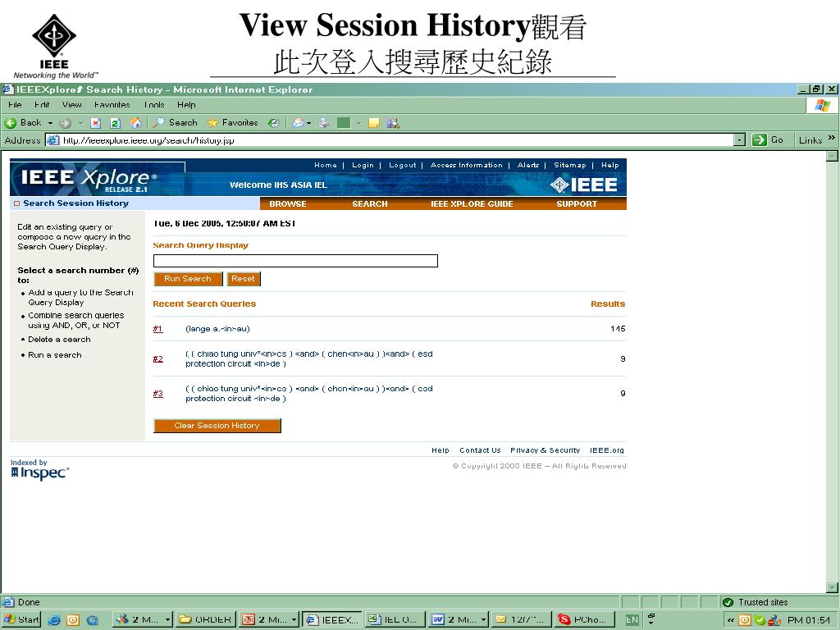Click the yellow note toolbar icon
The width and height of the screenshot is (840, 630).
pos(374,123)
